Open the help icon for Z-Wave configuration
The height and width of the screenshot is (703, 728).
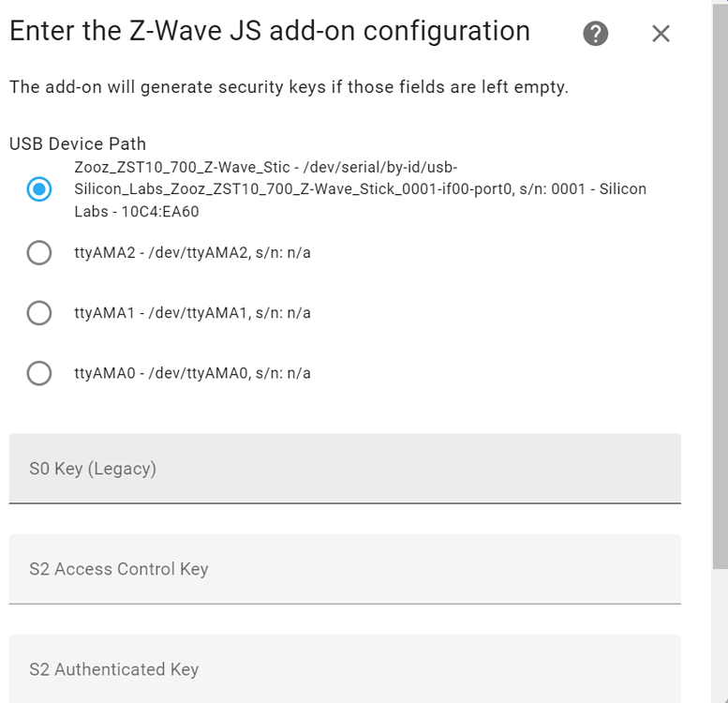(595, 34)
